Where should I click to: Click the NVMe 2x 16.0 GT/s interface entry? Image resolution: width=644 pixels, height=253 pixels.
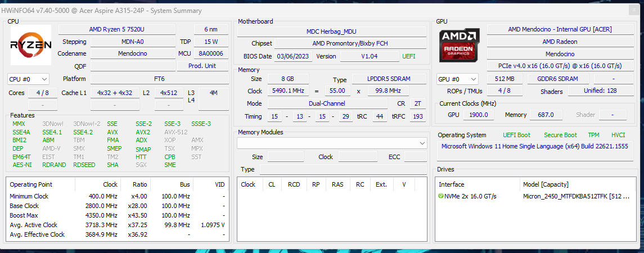(470, 196)
